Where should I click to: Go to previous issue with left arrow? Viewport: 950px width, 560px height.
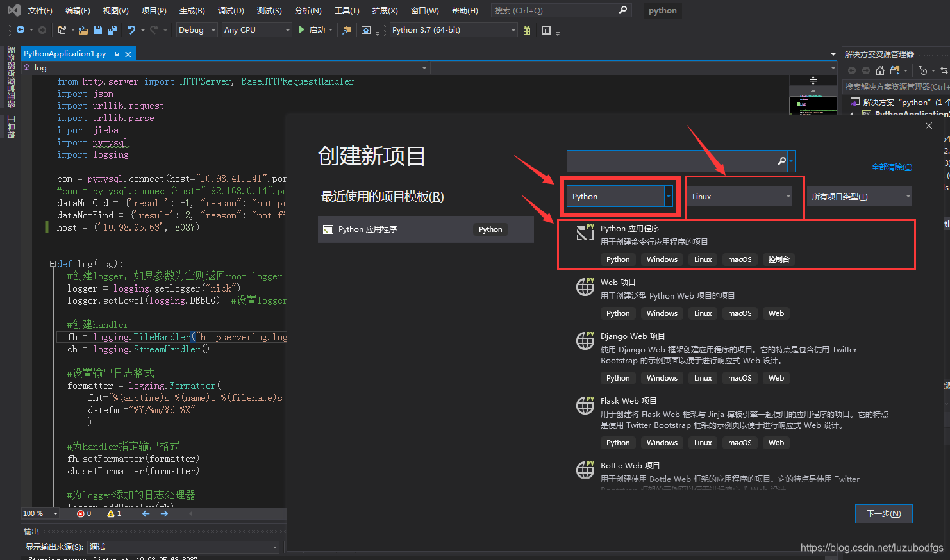pos(146,513)
